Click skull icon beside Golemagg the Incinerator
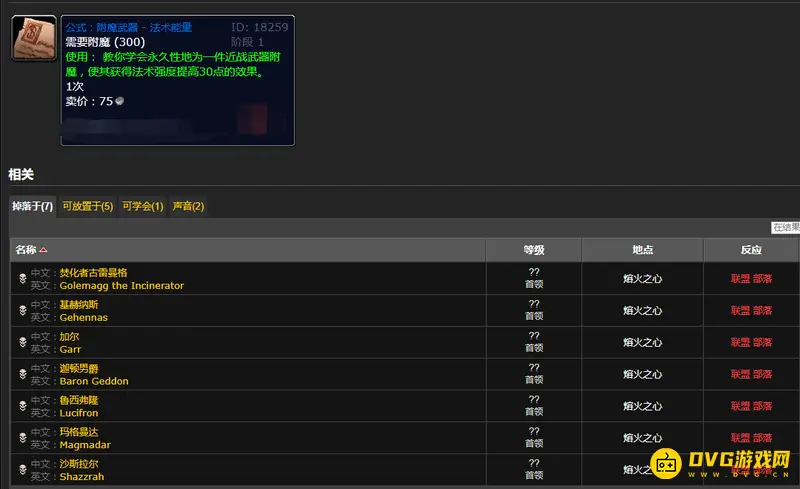 tap(22, 278)
